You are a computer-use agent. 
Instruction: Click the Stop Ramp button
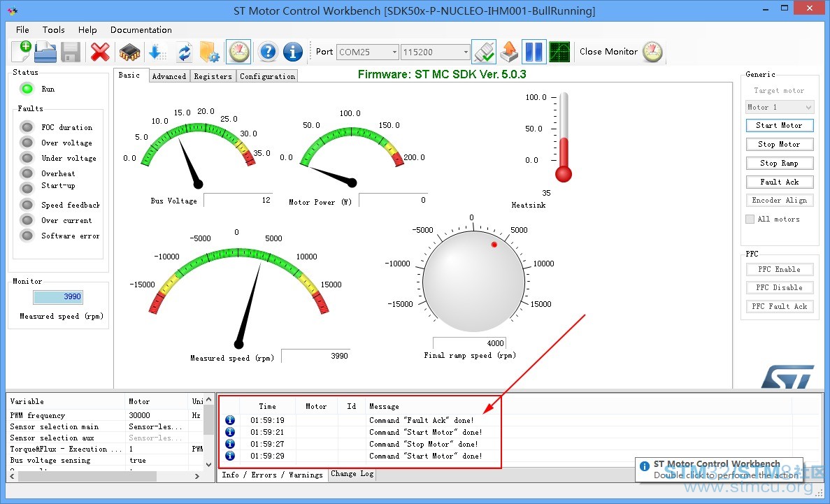(x=779, y=163)
